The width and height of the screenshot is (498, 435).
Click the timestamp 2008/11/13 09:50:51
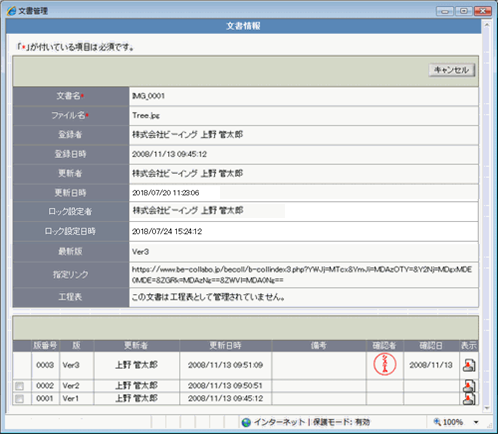click(x=225, y=386)
